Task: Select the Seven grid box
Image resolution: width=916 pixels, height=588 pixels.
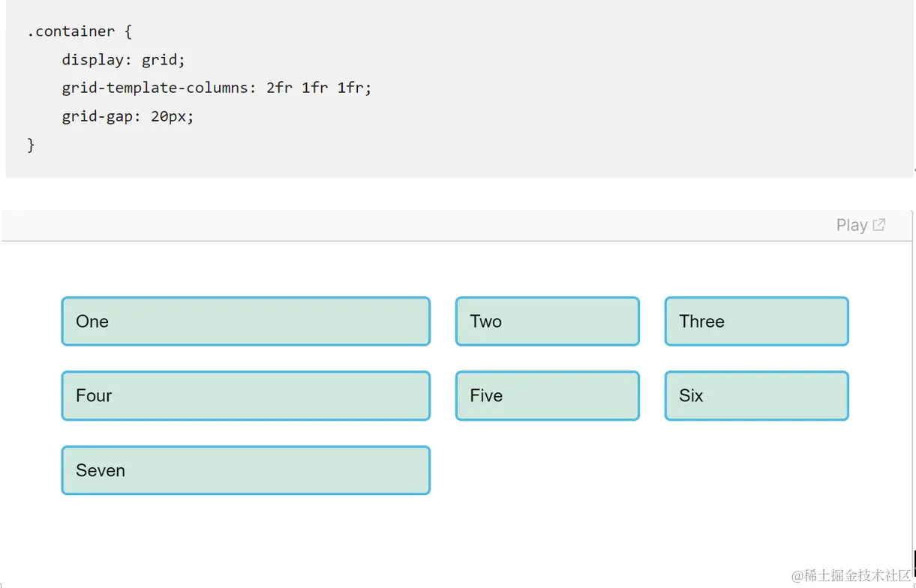Action: [x=245, y=470]
